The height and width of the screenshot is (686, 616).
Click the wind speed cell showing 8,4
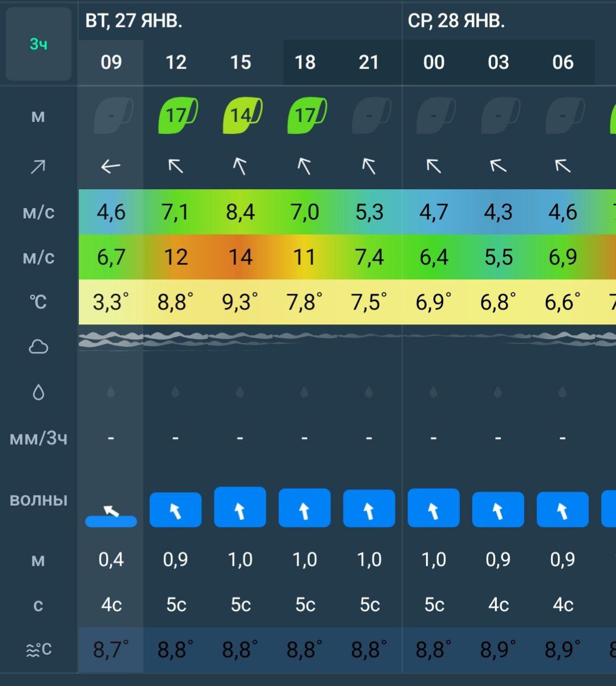pyautogui.click(x=240, y=212)
